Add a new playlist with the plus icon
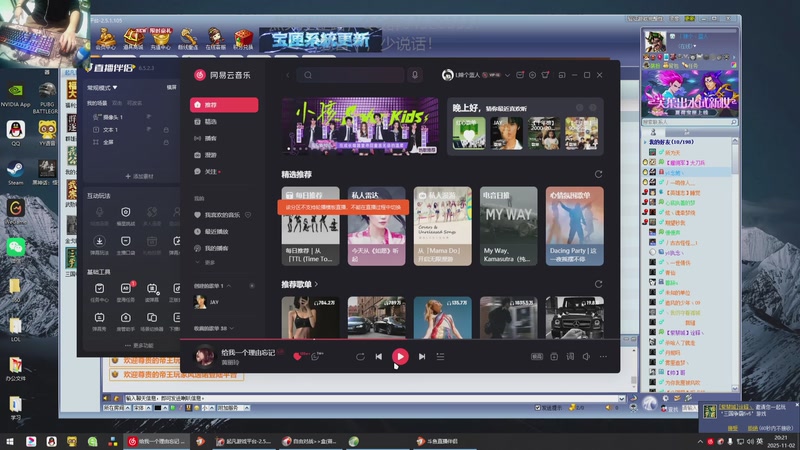The width and height of the screenshot is (800, 450). click(252, 286)
